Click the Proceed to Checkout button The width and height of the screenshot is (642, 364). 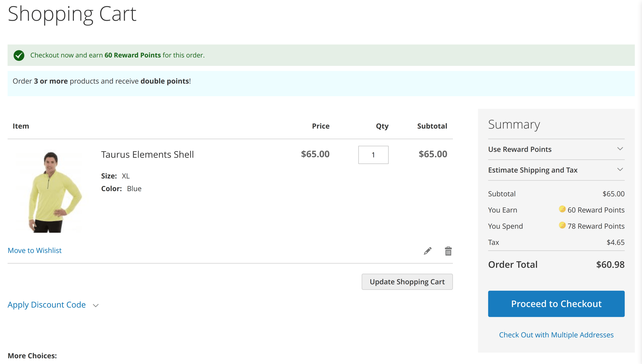pyautogui.click(x=556, y=304)
